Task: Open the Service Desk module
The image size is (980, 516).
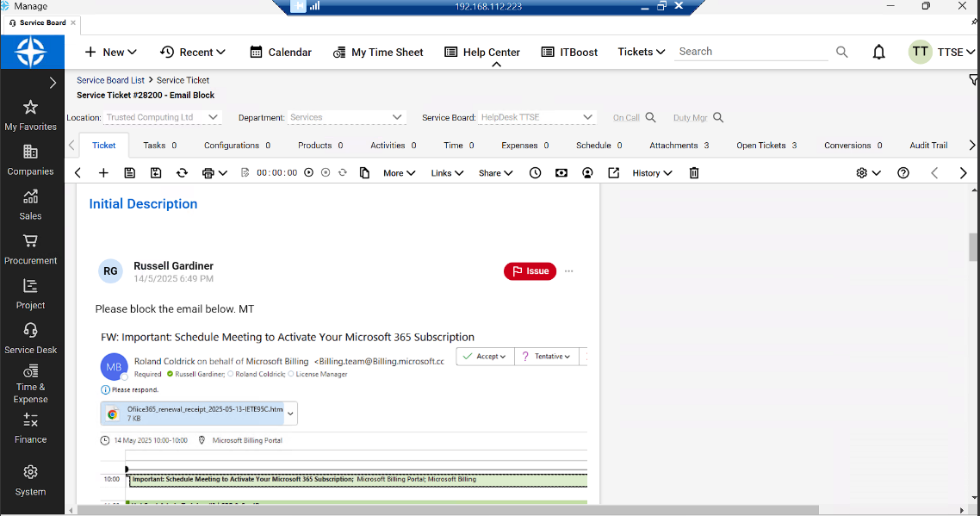Action: (x=31, y=339)
